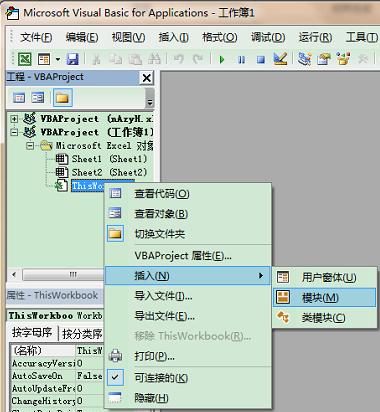Insert 模块(M) from submenu

(325, 297)
